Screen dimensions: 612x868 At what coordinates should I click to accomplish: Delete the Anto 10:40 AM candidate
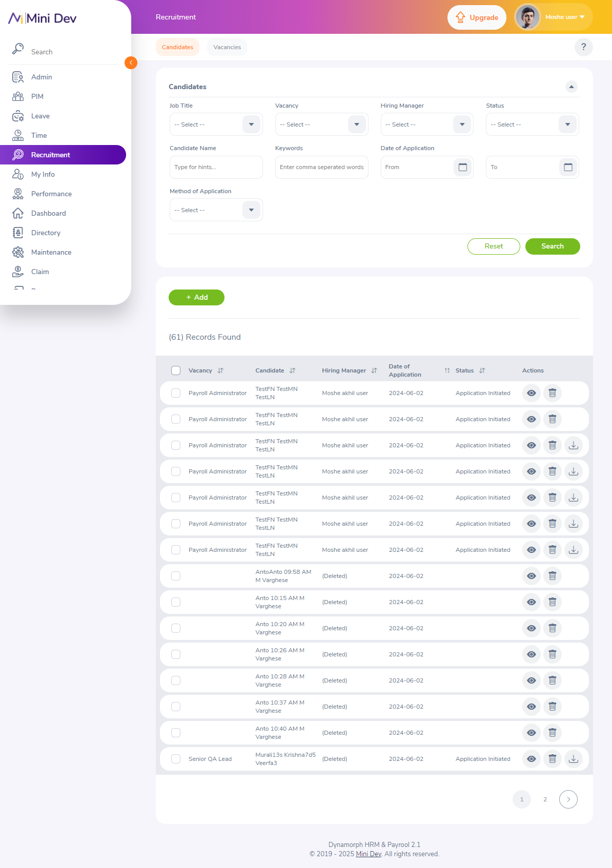[552, 733]
